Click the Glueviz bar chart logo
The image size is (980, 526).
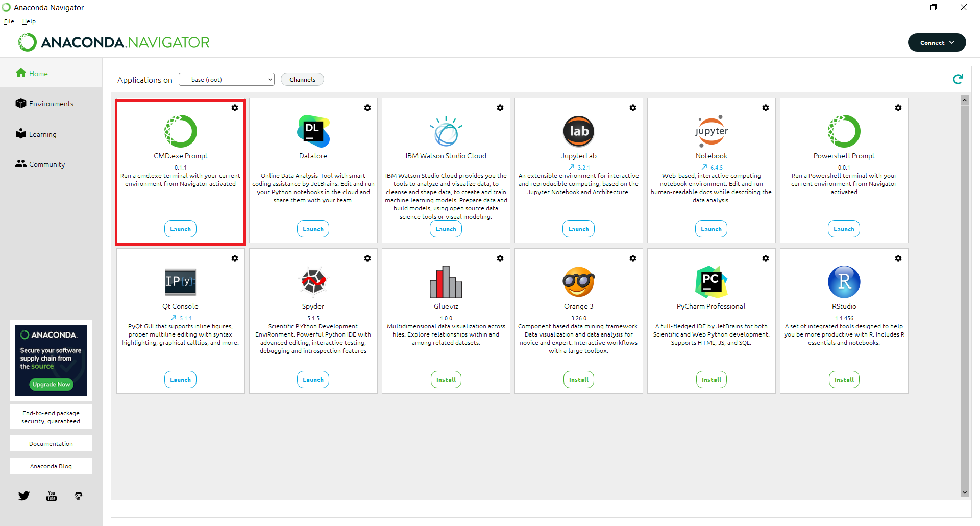(x=446, y=282)
